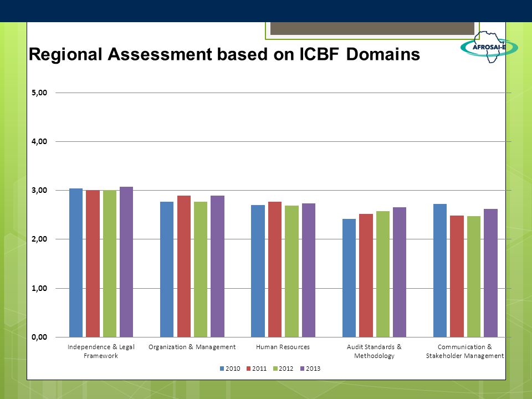Select the green 2012 bar for Audit Standards & Methodology
This screenshot has height=399, width=532.
point(383,274)
